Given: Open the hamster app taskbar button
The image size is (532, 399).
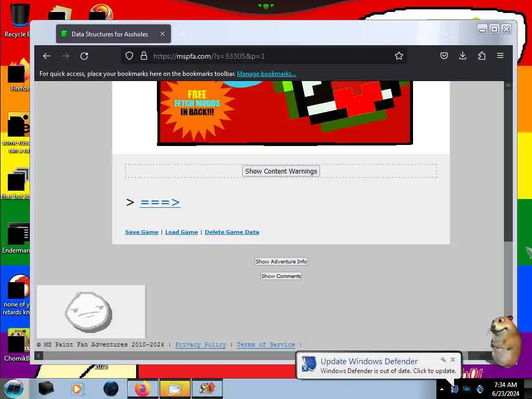Looking at the screenshot, I should (207, 389).
